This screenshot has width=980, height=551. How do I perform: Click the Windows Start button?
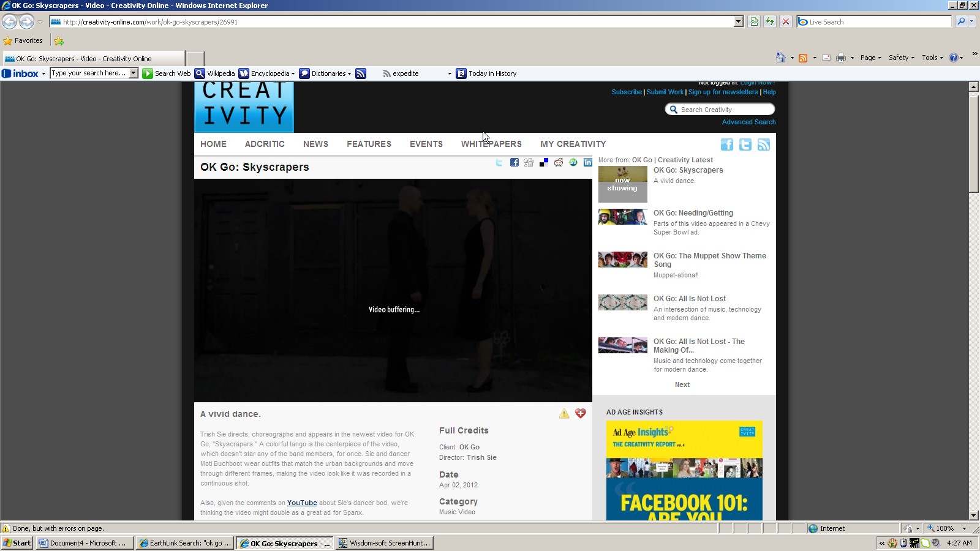[x=17, y=543]
